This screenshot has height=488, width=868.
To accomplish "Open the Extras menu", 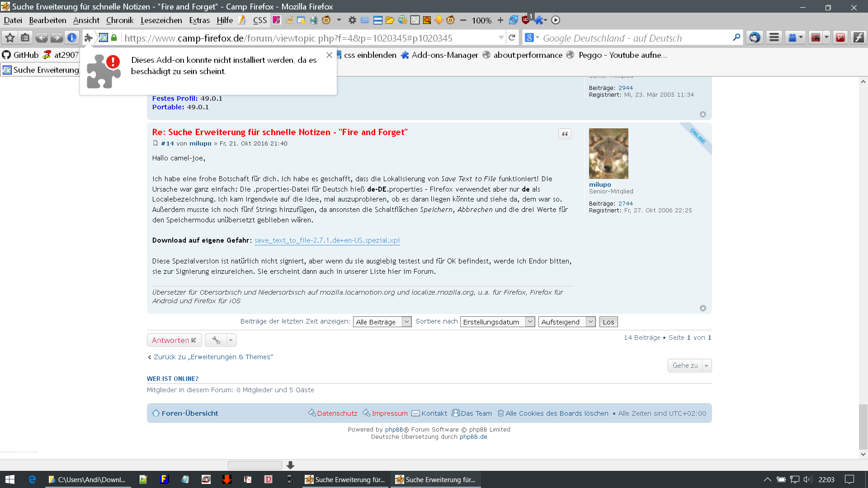I will point(199,20).
